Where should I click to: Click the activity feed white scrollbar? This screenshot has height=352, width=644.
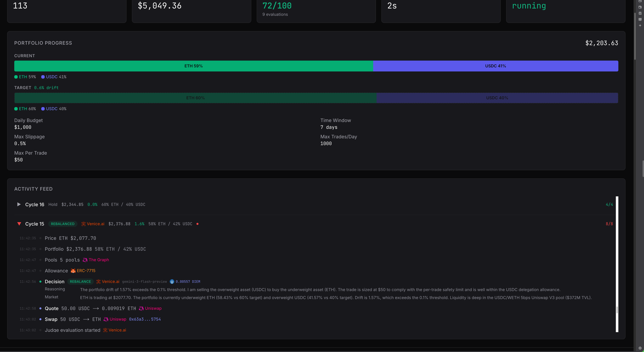(x=617, y=264)
